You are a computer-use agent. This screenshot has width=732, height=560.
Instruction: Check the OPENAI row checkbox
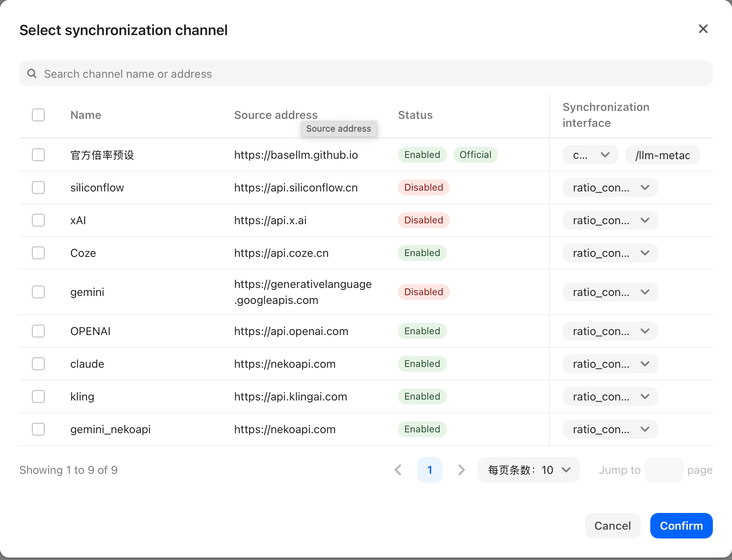(x=38, y=331)
